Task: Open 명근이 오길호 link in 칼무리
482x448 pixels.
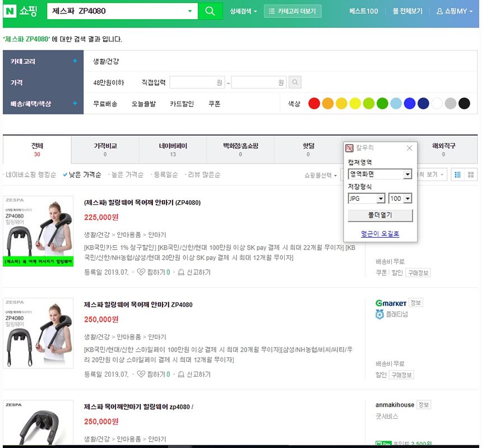Action: coord(380,234)
